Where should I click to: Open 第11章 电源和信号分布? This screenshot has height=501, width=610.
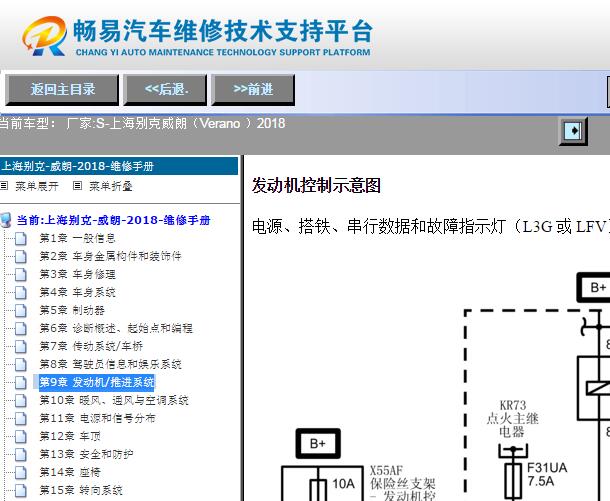click(97, 418)
